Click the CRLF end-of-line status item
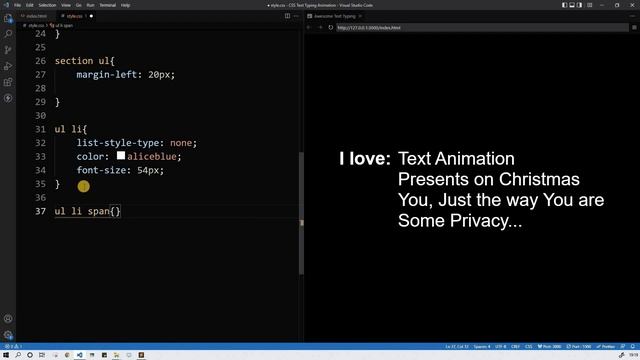 516,346
